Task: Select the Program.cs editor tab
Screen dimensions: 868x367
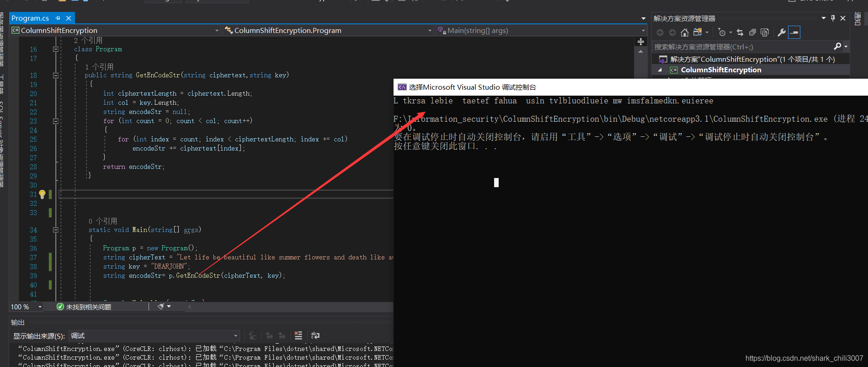Action: (x=30, y=18)
